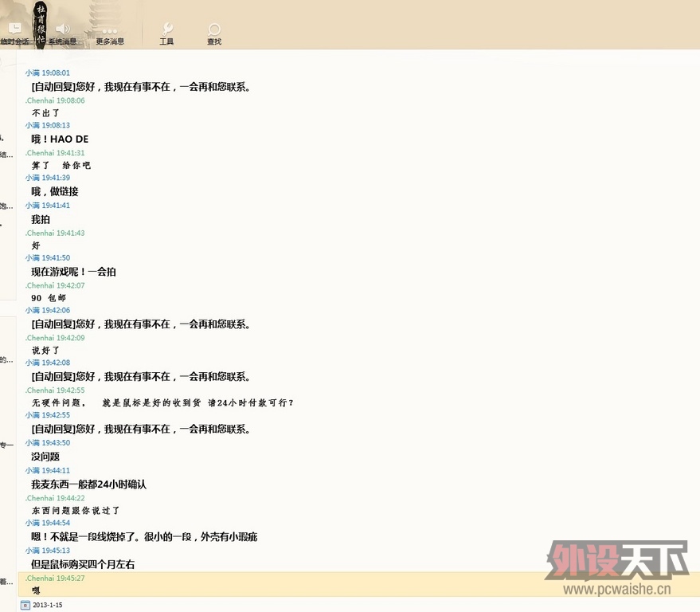
Task: Click the header 小满 19:42:06
Action: 48,310
